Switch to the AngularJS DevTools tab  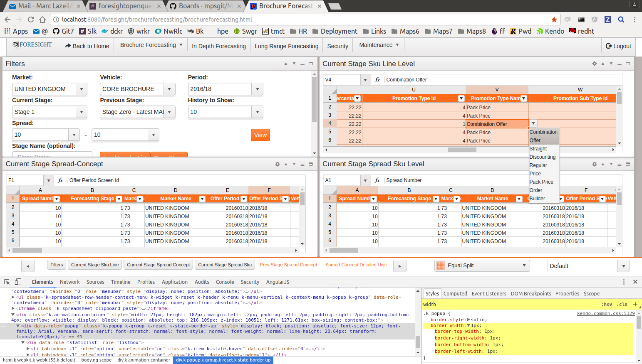point(278,282)
